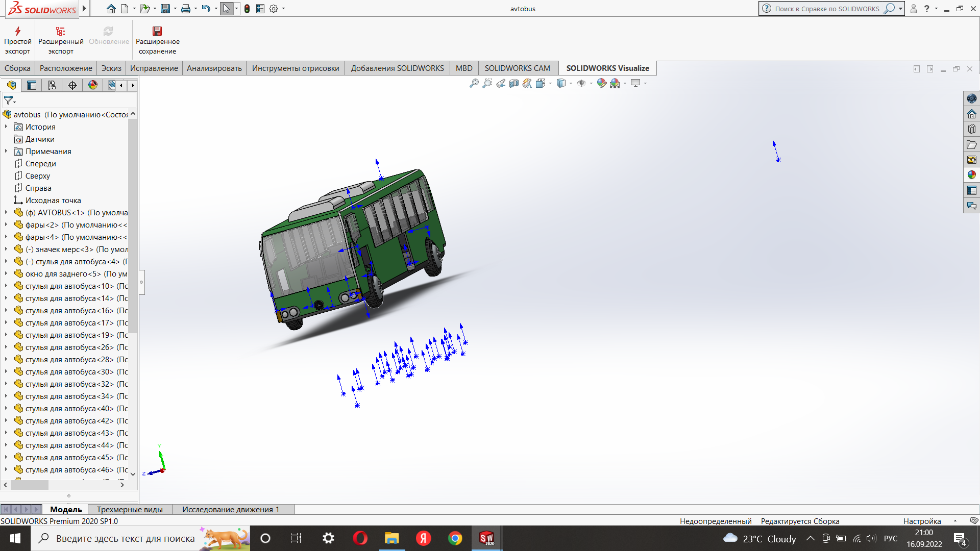Viewport: 980px width, 551px height.
Task: Click Расширенное сохранение in the ribbon
Action: click(x=157, y=40)
